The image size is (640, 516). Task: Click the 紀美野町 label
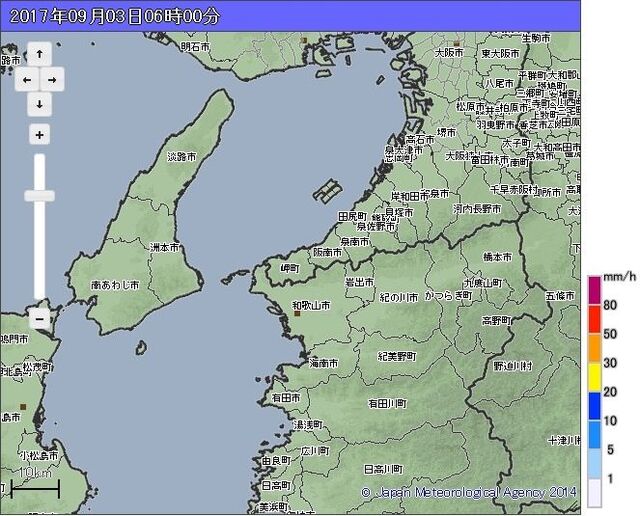click(x=397, y=356)
